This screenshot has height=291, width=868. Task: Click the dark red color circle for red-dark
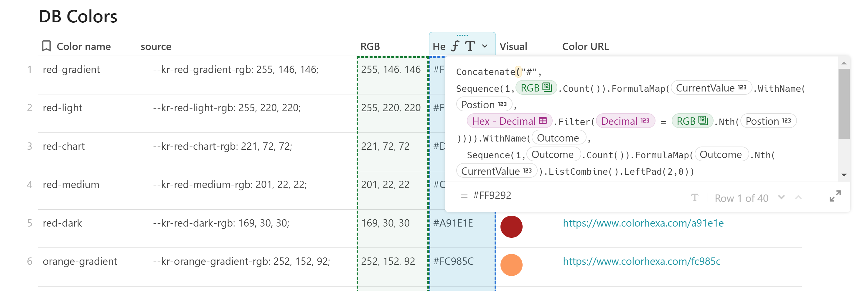511,227
